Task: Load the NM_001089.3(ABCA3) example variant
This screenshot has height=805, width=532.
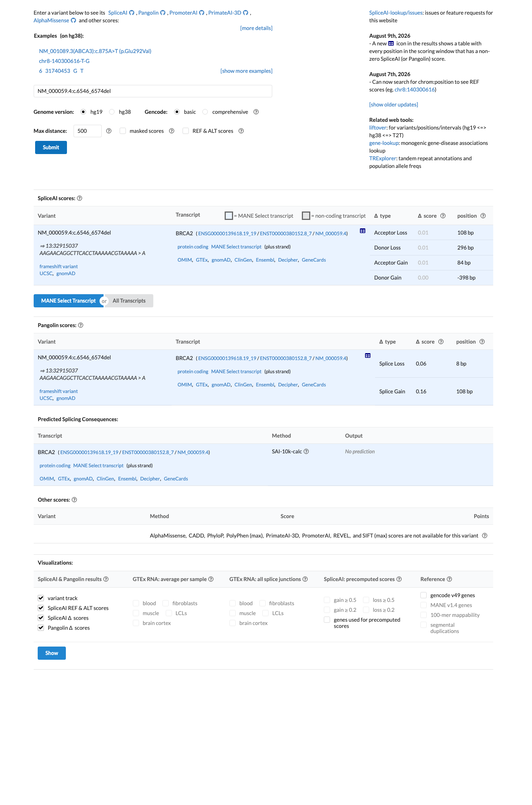Action: click(95, 51)
